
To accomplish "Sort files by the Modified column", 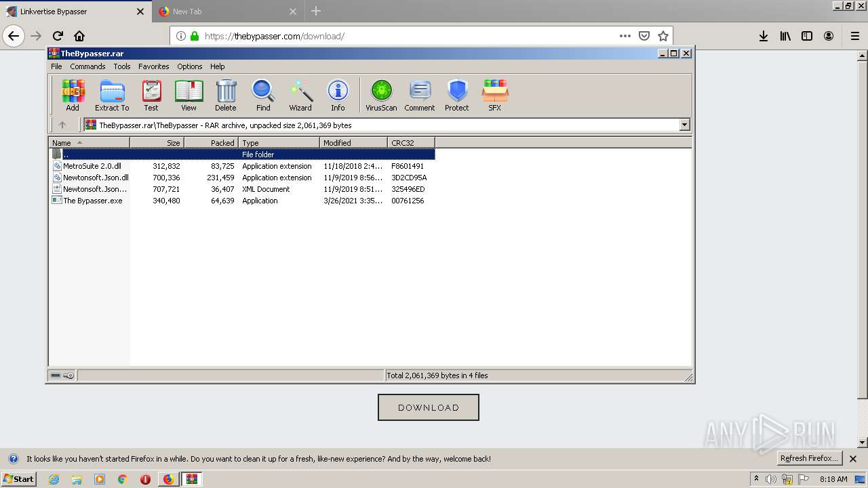I will click(353, 143).
